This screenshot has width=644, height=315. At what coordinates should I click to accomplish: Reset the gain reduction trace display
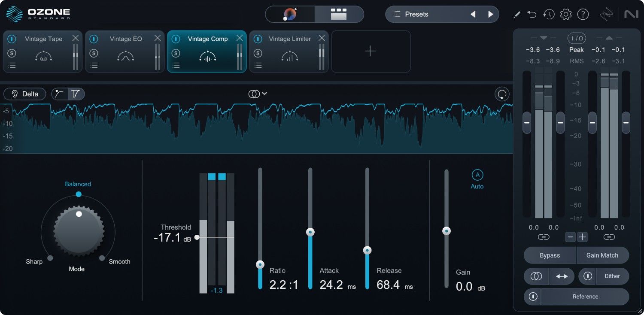pyautogui.click(x=501, y=94)
